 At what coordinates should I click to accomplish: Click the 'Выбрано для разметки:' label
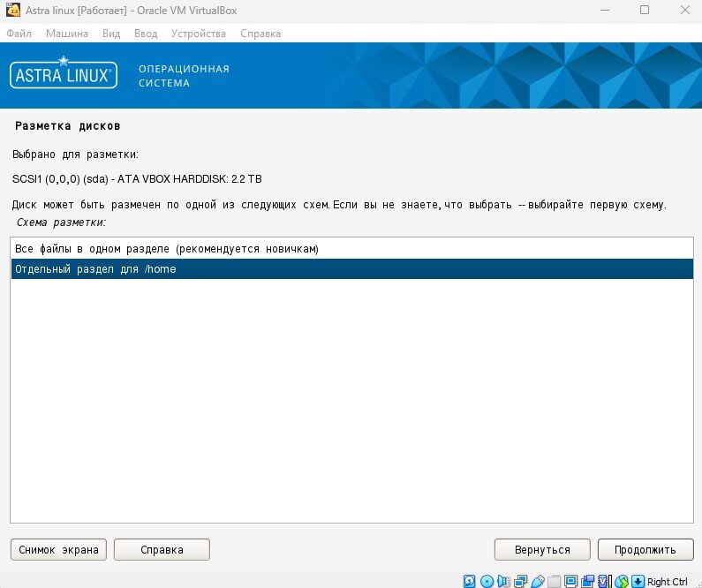point(75,155)
